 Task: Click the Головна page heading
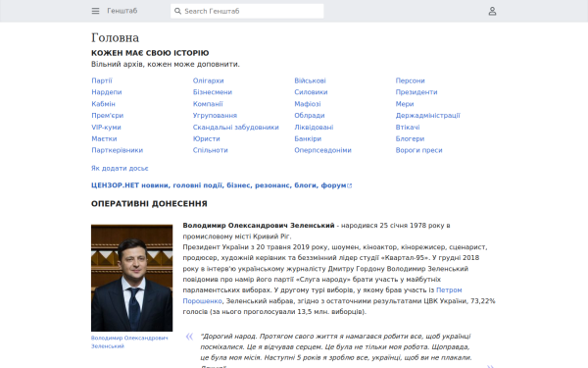[x=115, y=37]
